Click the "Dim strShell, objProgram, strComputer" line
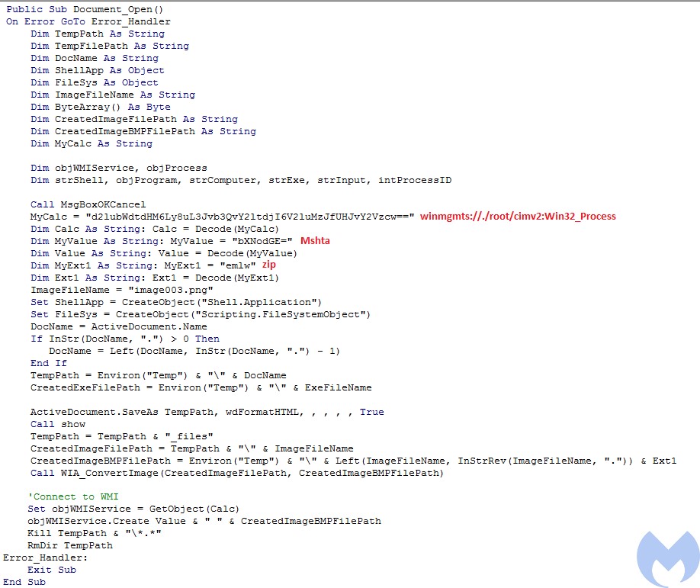The width and height of the screenshot is (700, 588). click(x=241, y=180)
